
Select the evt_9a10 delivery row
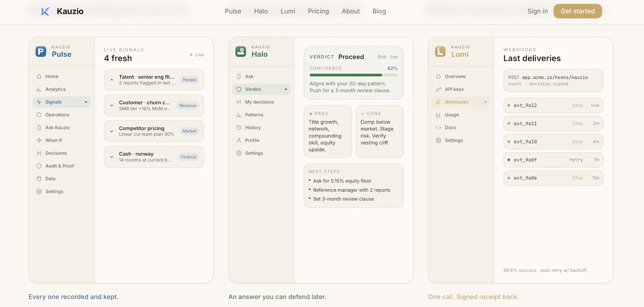tap(553, 142)
